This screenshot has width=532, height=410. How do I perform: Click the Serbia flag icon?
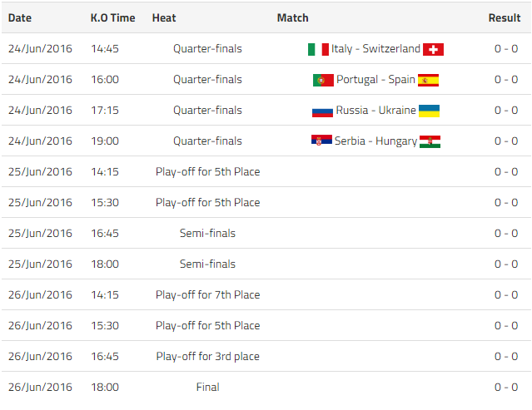click(321, 141)
